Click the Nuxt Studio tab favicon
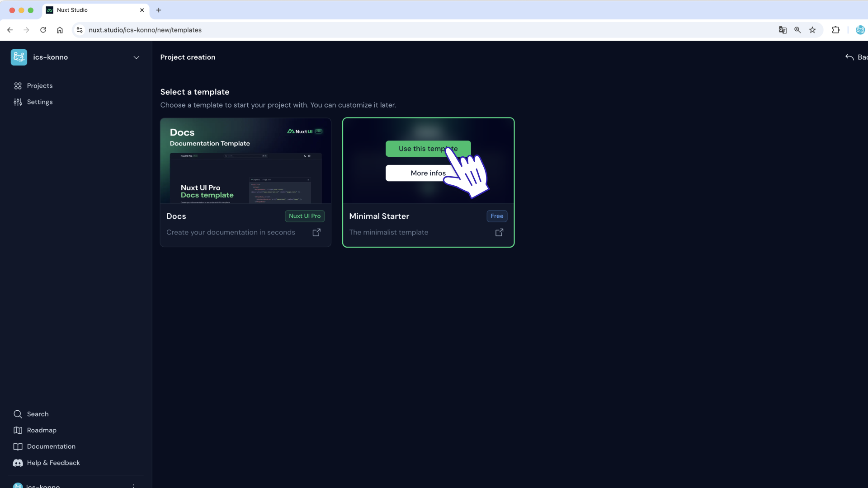This screenshot has height=488, width=868. [x=50, y=10]
